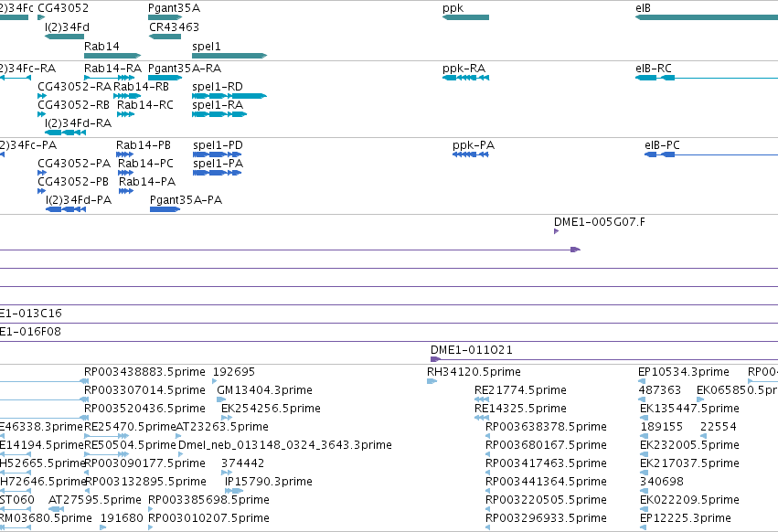778x532 pixels.
Task: Select transcript ppk-RA
Action: click(466, 78)
